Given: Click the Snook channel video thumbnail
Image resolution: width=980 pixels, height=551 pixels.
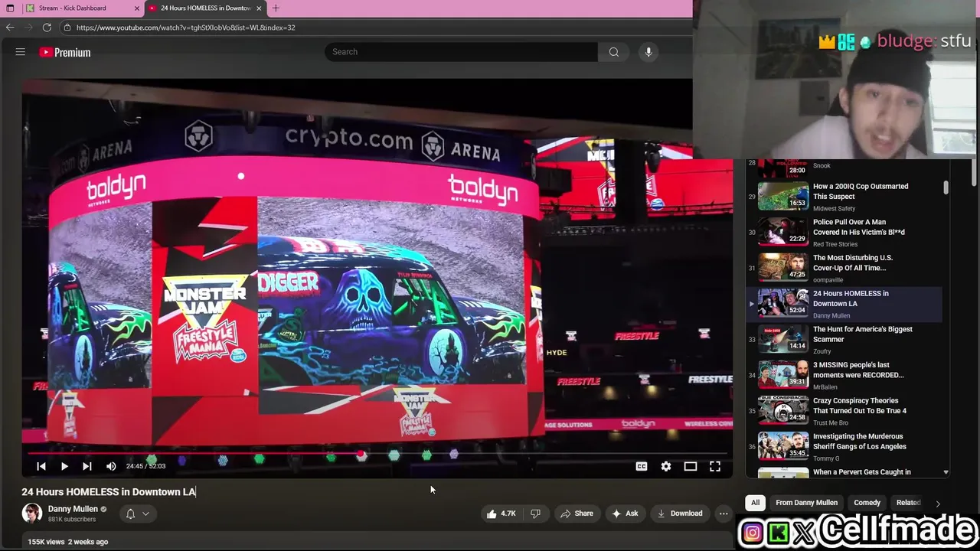Looking at the screenshot, I should click(783, 168).
